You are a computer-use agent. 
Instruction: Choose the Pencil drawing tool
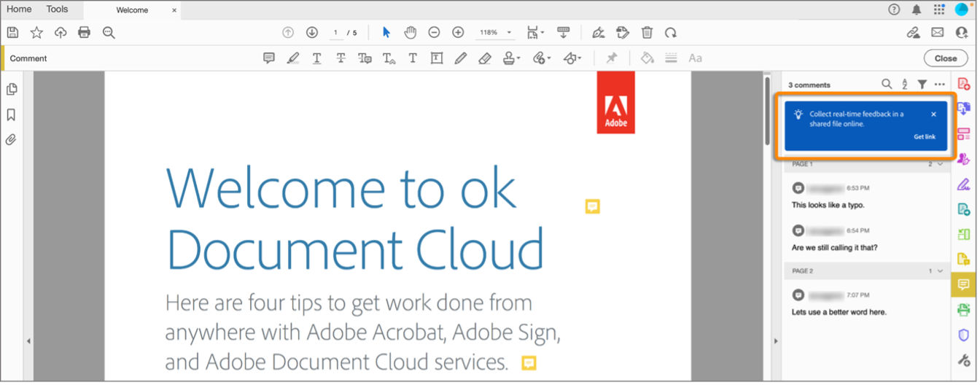point(460,58)
